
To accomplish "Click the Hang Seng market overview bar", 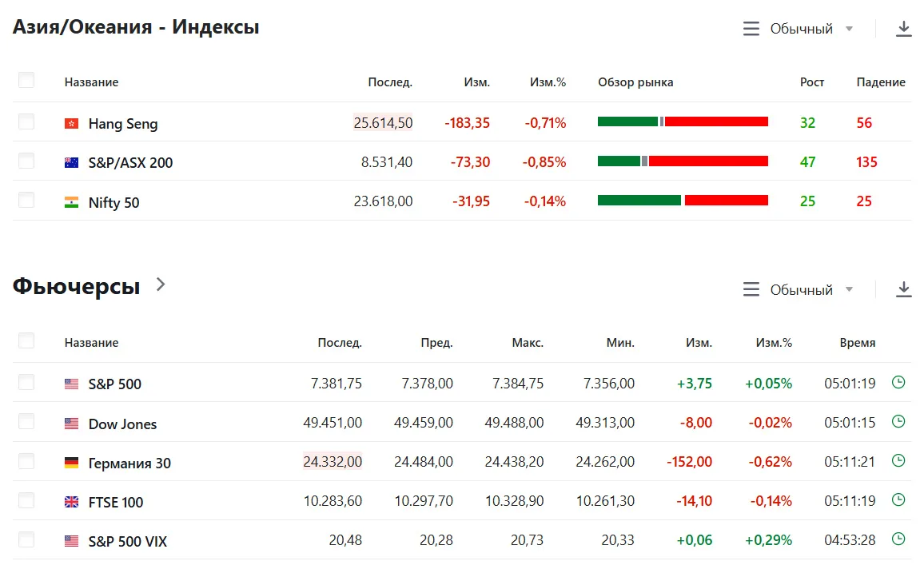I will 683,122.
